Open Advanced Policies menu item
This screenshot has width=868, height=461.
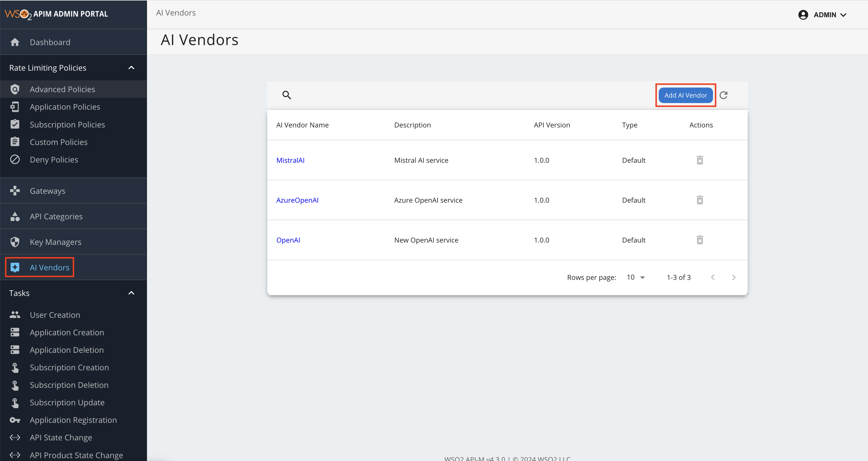[73, 89]
